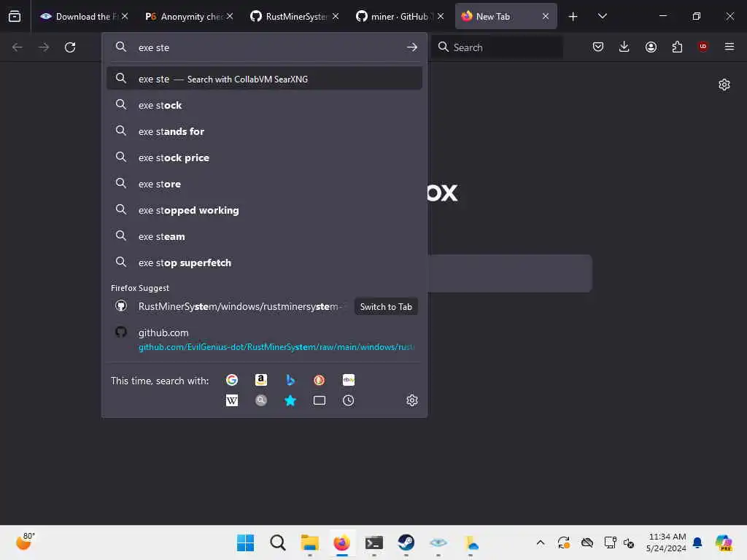Select the 'exe stop superfetch' suggestion
The height and width of the screenshot is (560, 747).
tap(264, 262)
